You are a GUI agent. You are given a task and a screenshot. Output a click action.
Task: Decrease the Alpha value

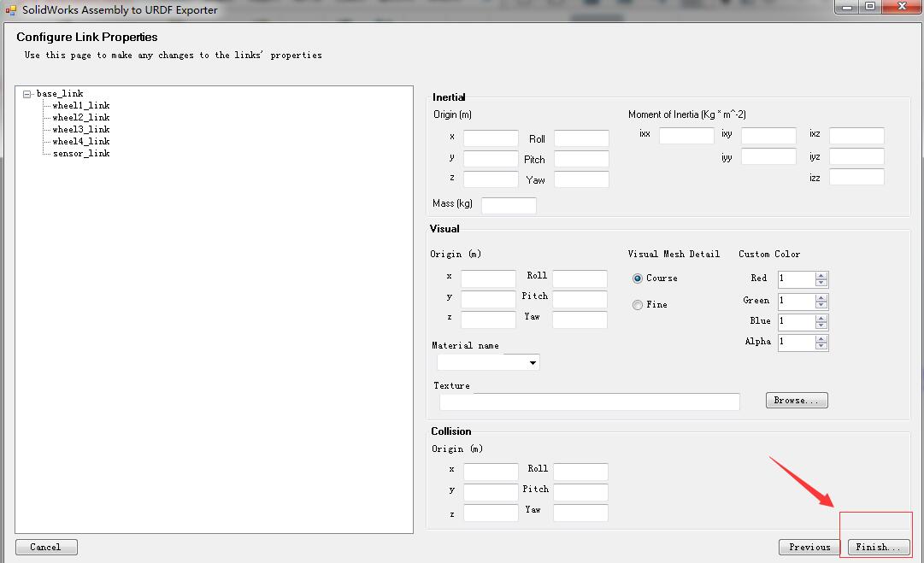[821, 346]
